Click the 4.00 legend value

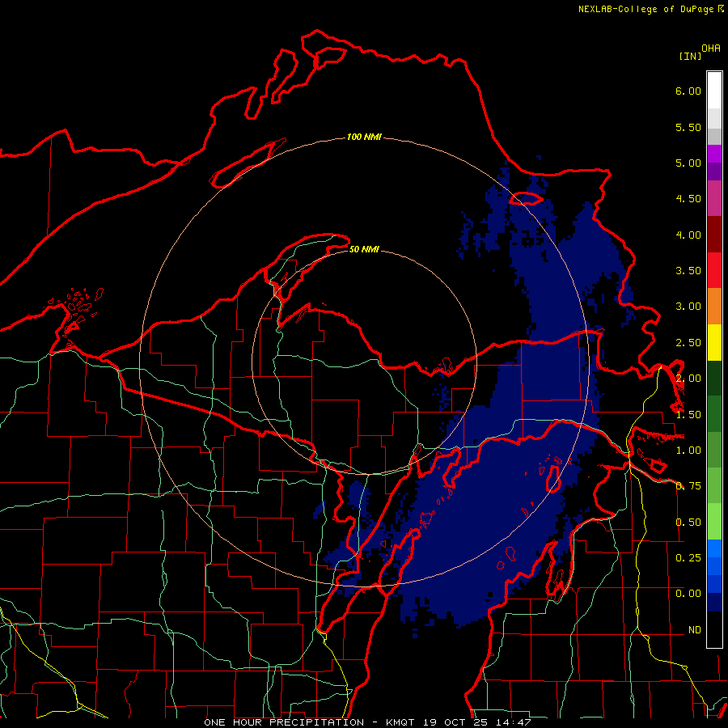688,235
